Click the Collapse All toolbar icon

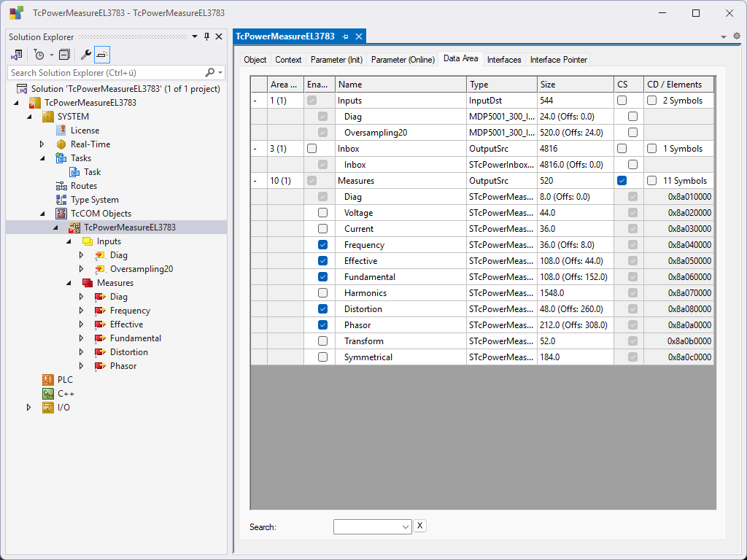[64, 55]
